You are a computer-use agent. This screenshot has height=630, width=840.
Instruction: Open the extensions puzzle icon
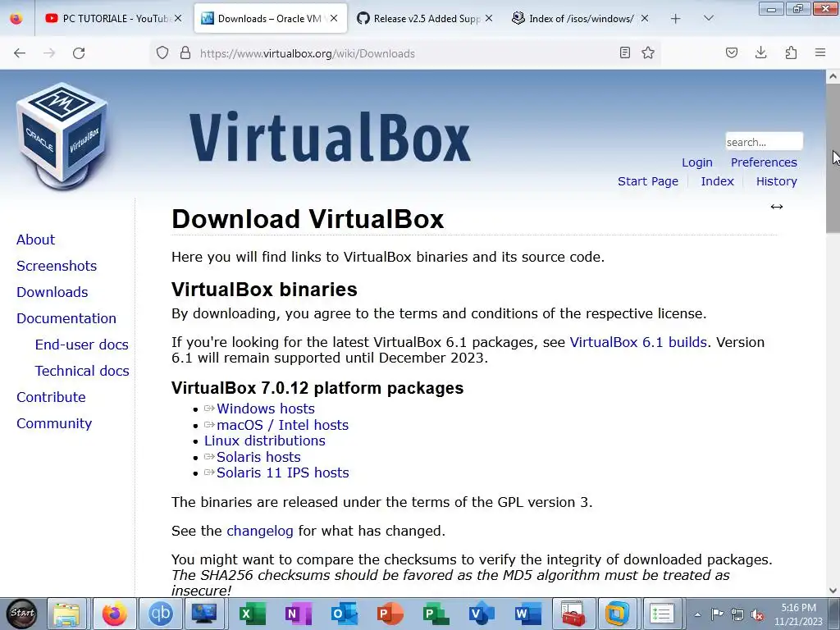791,52
